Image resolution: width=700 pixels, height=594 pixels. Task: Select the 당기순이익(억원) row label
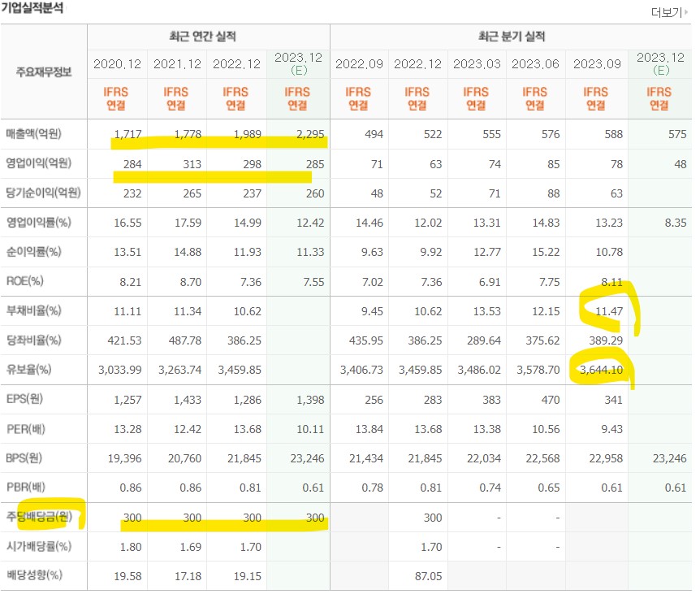point(43,193)
